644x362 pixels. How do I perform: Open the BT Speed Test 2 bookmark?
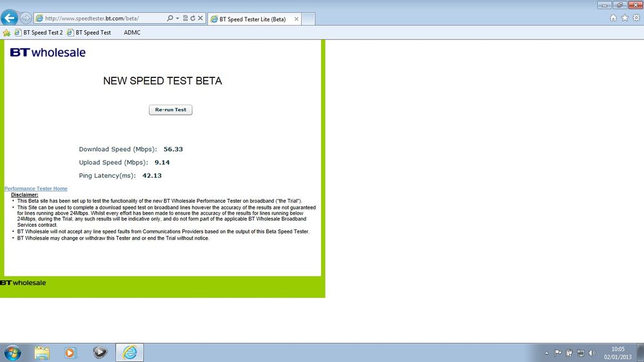(x=39, y=32)
